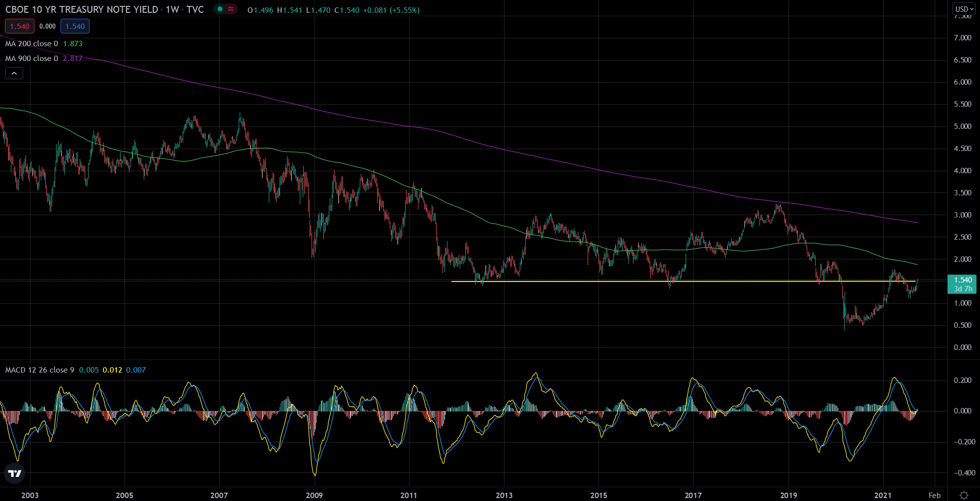Click the TradingView logo icon
980x501 pixels.
pyautogui.click(x=15, y=473)
